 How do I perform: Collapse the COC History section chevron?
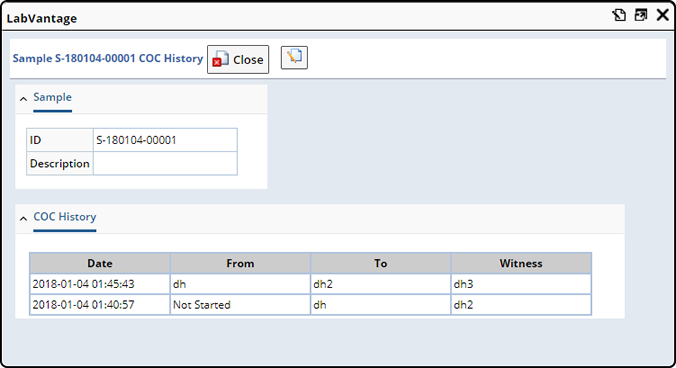(x=24, y=218)
